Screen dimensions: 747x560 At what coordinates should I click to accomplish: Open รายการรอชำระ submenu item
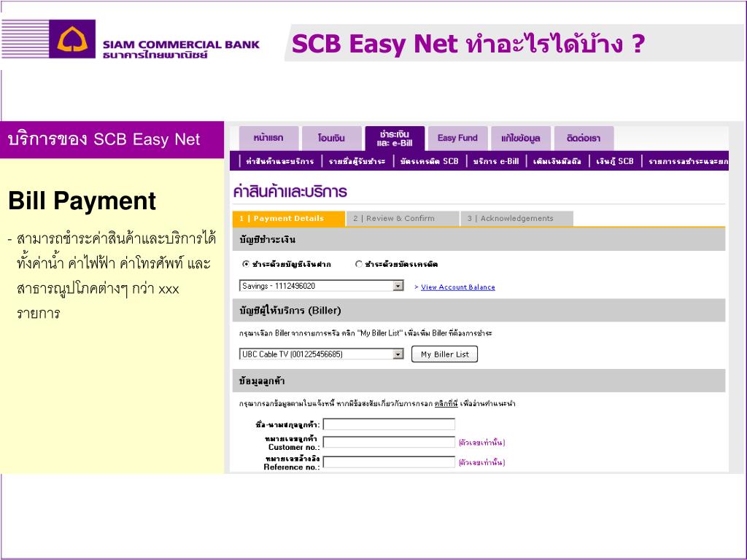click(x=688, y=161)
